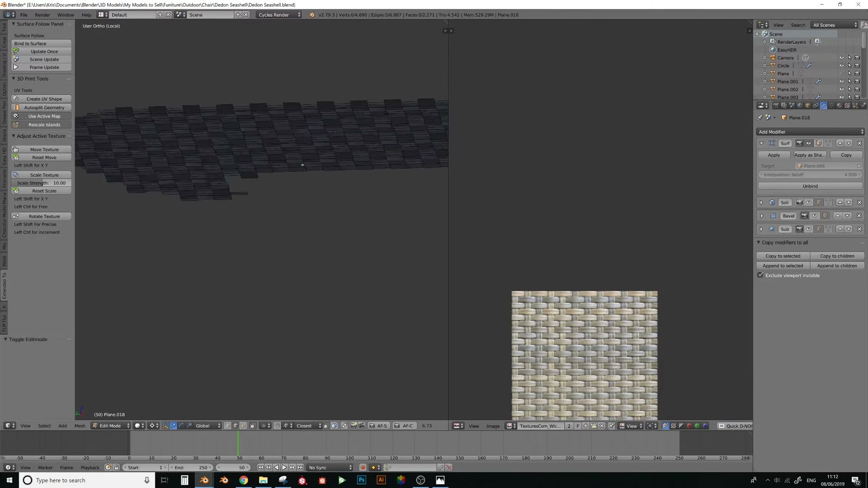Screen dimensions: 868x488
Task: Open the Particles properties tab icon
Action: tap(855, 105)
